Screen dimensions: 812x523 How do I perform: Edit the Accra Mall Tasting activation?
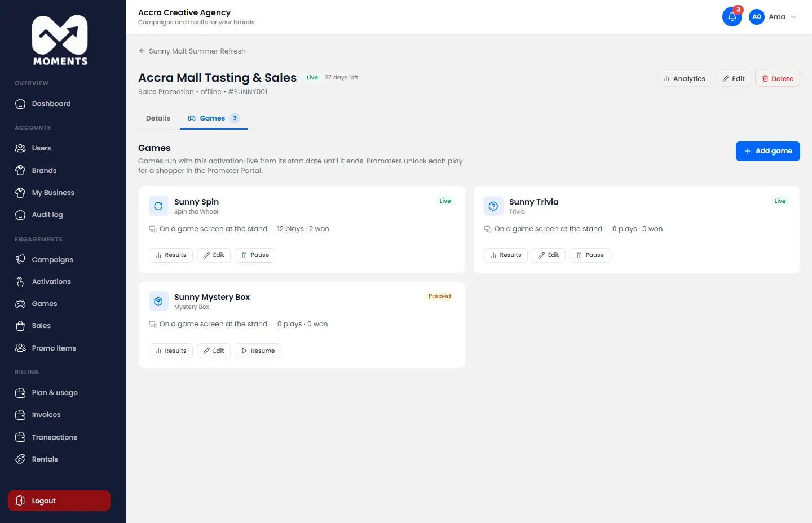pos(733,79)
